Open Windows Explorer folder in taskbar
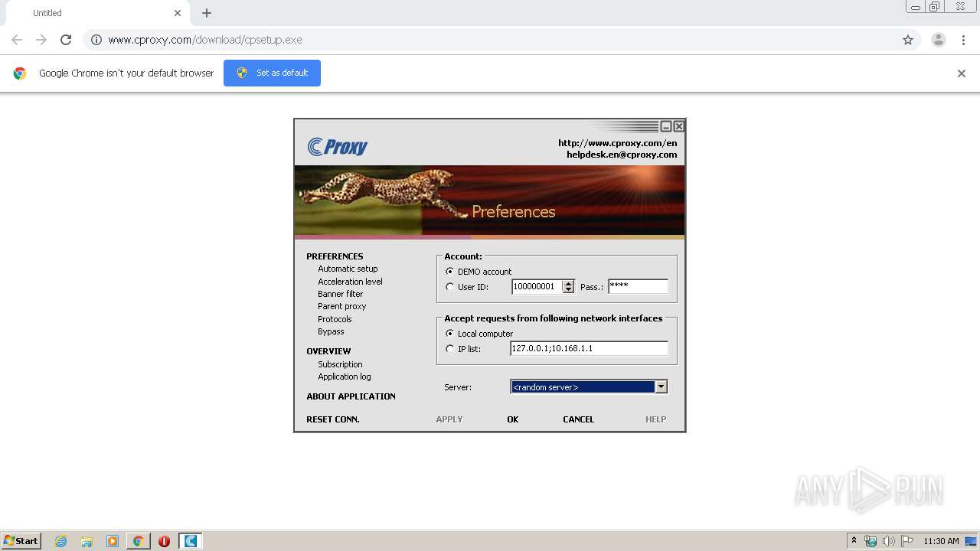This screenshot has width=980, height=551. point(87,541)
